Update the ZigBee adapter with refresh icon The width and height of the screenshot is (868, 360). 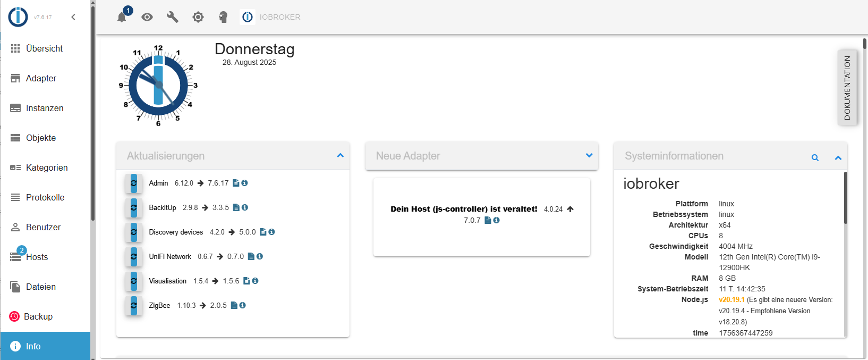[x=134, y=306]
